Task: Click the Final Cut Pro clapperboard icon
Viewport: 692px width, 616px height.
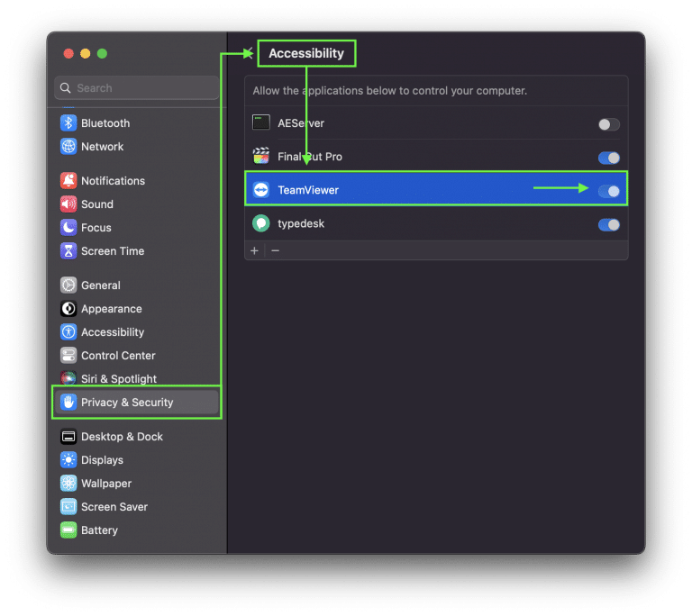Action: pos(260,156)
